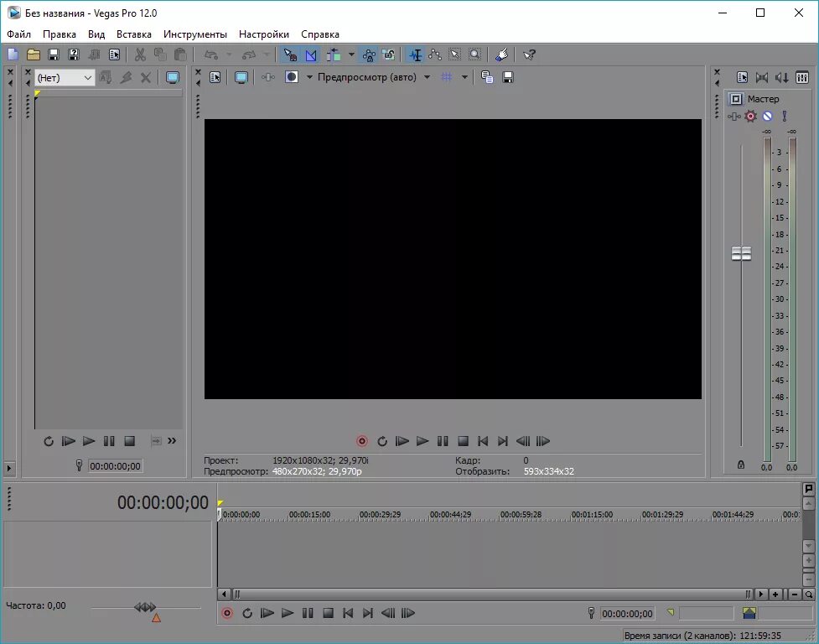The height and width of the screenshot is (644, 819).
Task: Select the Normal Edit tool on the toolbar
Action: [417, 55]
